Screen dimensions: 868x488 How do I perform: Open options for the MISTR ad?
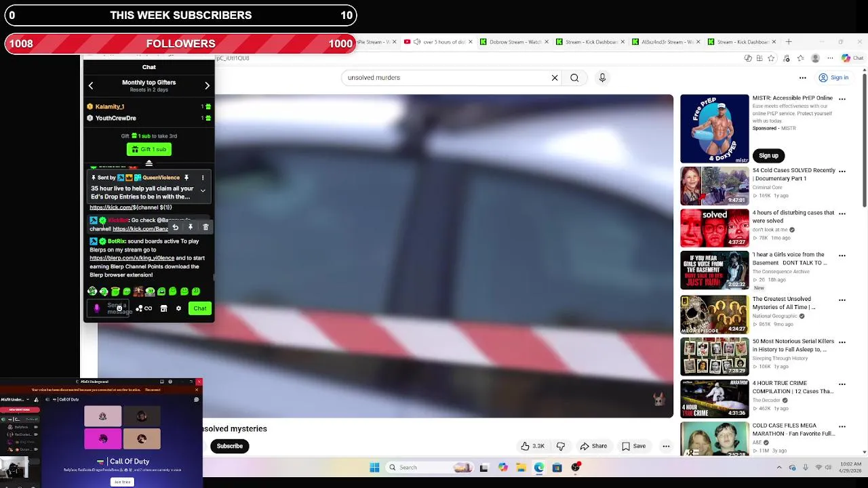pyautogui.click(x=842, y=99)
